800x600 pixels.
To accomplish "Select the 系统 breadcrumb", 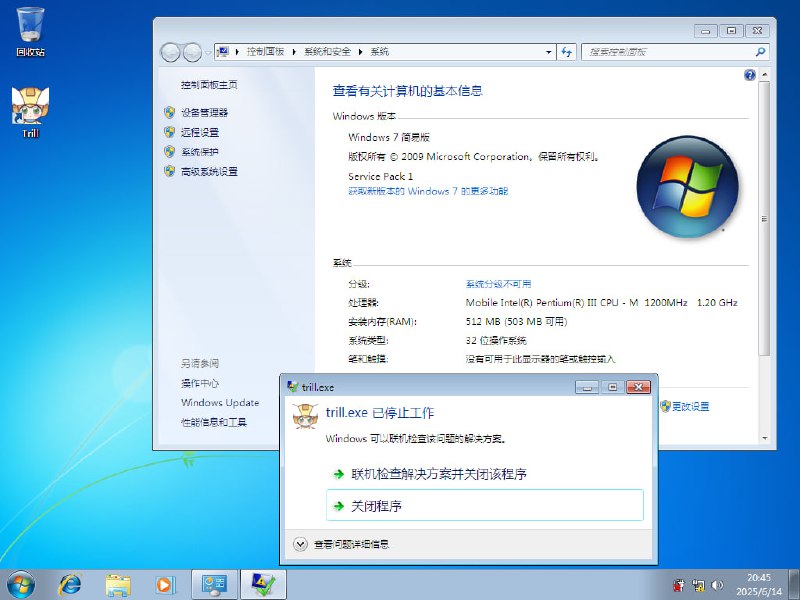I will (380, 52).
